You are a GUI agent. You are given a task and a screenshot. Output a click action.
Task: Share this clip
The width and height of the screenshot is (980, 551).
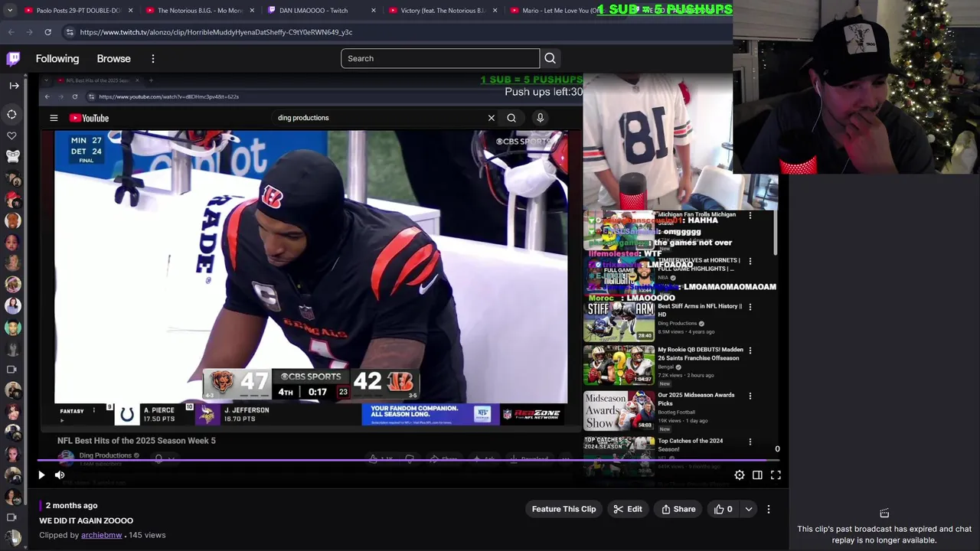678,509
